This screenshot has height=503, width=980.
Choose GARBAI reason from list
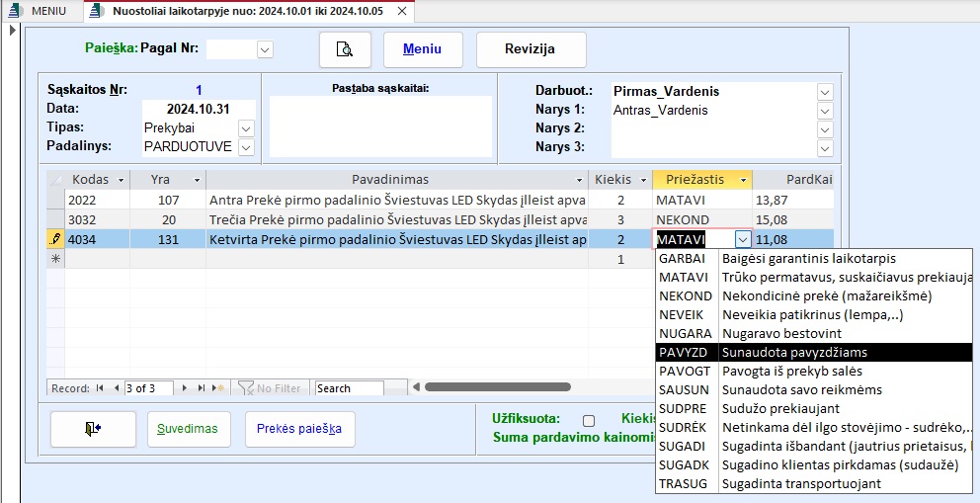point(814,258)
